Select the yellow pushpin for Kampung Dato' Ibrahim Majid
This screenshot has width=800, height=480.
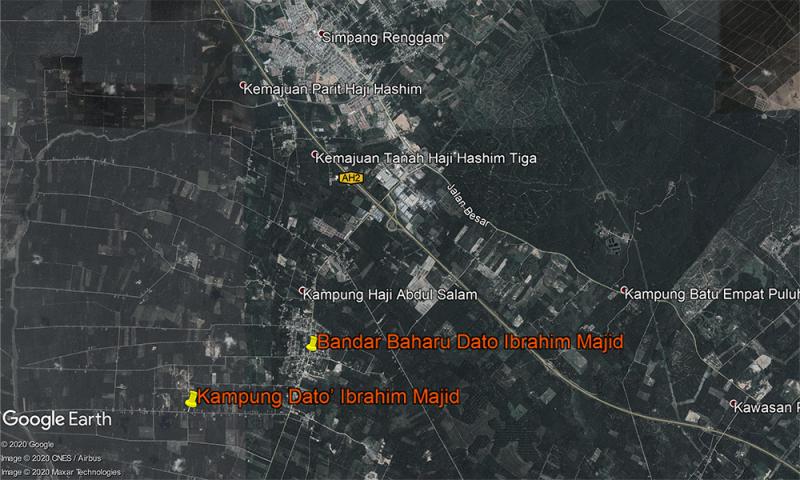click(x=191, y=399)
